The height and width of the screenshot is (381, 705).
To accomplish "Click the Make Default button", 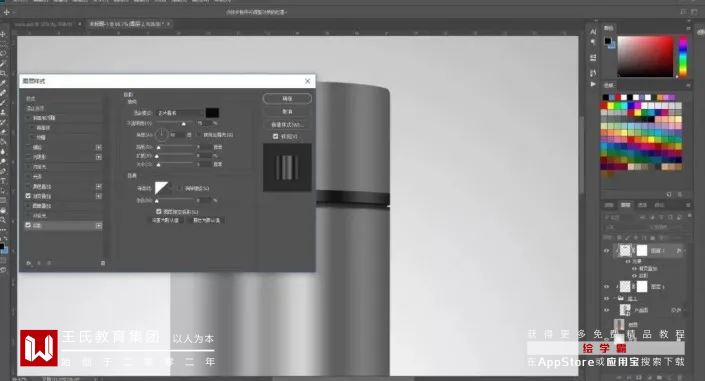I will coord(165,220).
